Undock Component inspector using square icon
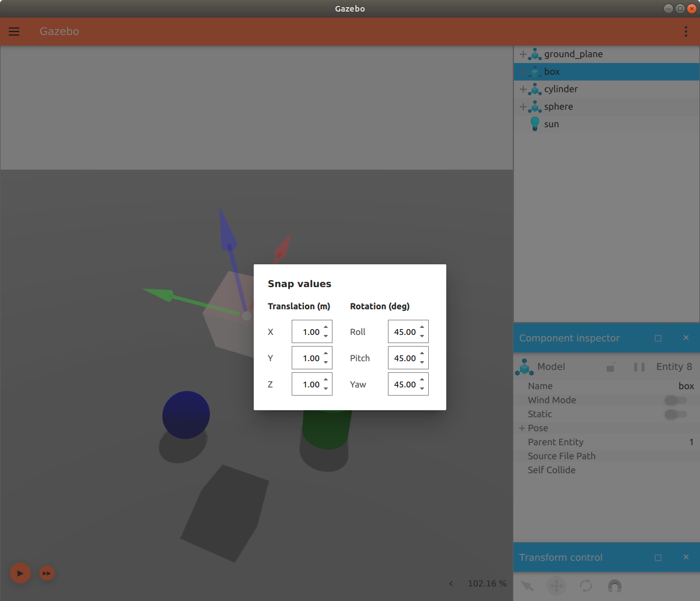This screenshot has height=601, width=700. (658, 338)
